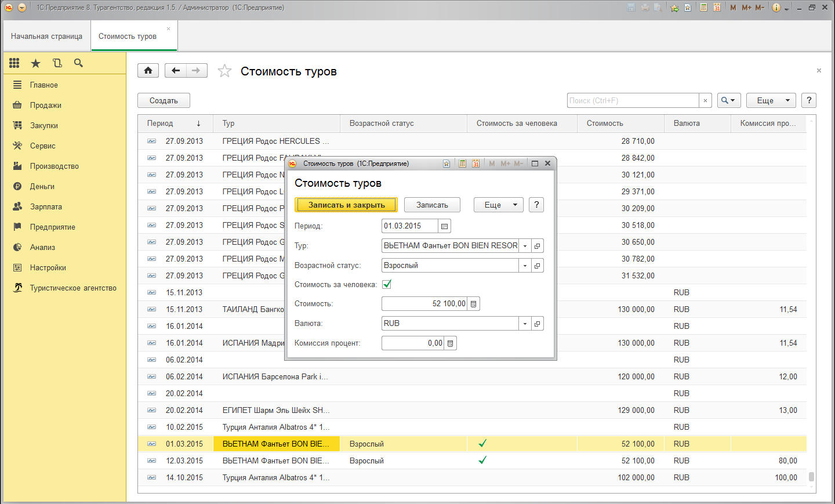Open the sections grid menu in sidebar
The height and width of the screenshot is (504, 835).
[14, 63]
